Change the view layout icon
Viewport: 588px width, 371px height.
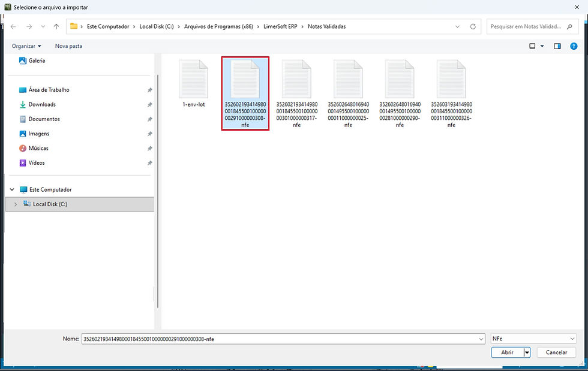(x=532, y=46)
